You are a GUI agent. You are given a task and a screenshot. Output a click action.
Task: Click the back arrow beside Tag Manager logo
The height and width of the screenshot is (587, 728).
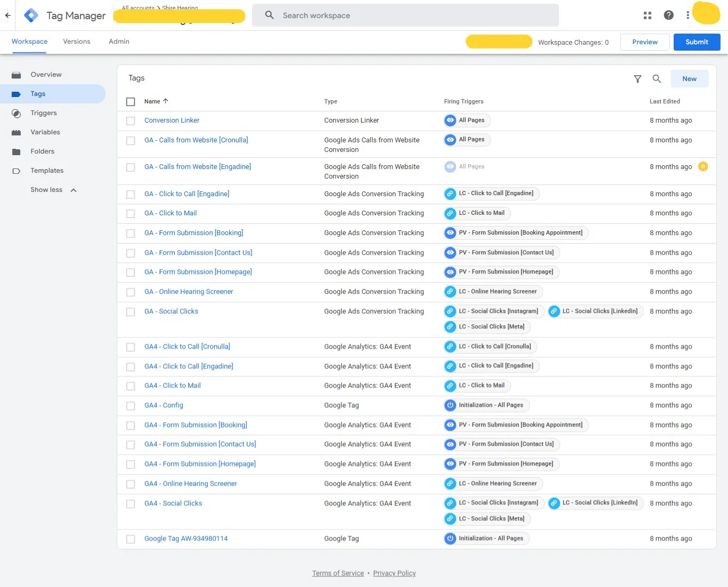tap(8, 15)
